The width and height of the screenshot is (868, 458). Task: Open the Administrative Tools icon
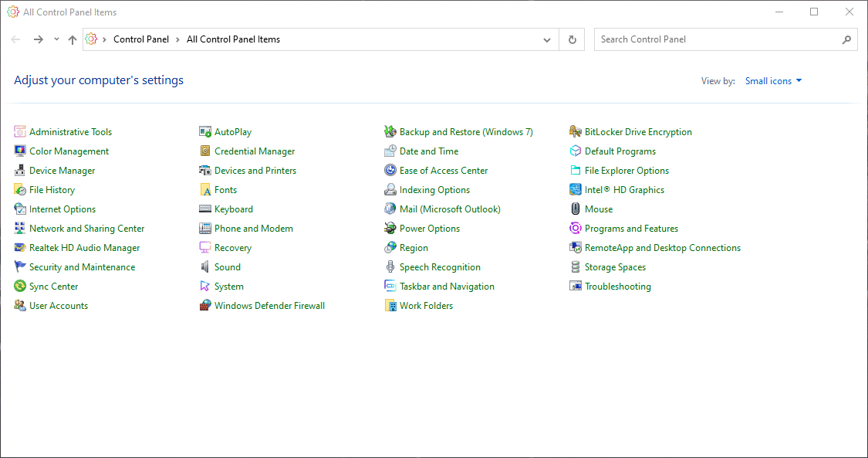(20, 132)
